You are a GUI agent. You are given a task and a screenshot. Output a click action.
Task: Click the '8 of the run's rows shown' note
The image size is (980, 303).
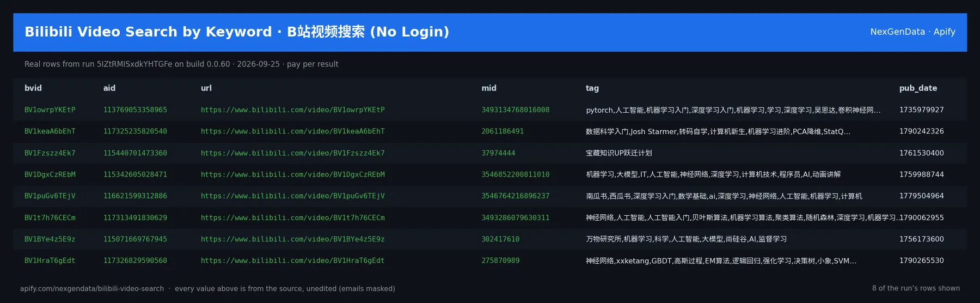click(x=916, y=288)
